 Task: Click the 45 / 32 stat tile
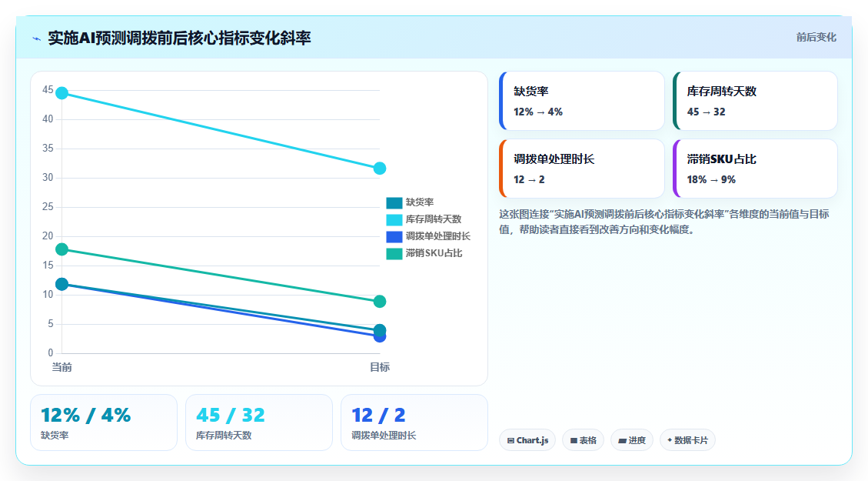pos(259,423)
